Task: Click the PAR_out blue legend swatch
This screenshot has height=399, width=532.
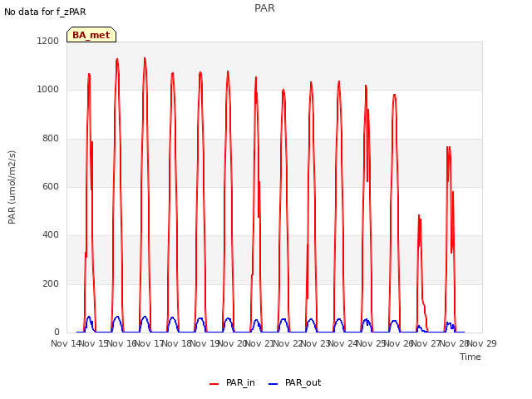Action: pos(273,384)
